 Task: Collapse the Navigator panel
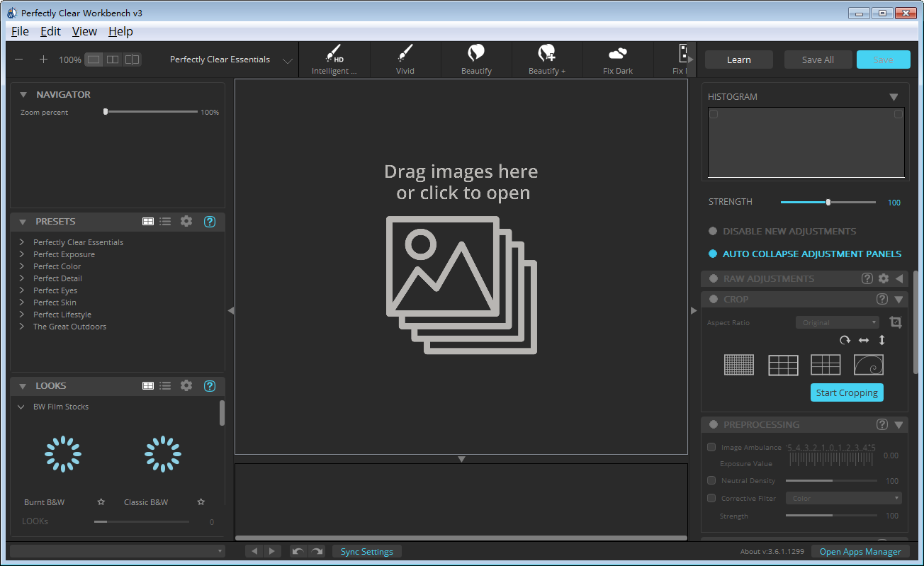pyautogui.click(x=23, y=94)
